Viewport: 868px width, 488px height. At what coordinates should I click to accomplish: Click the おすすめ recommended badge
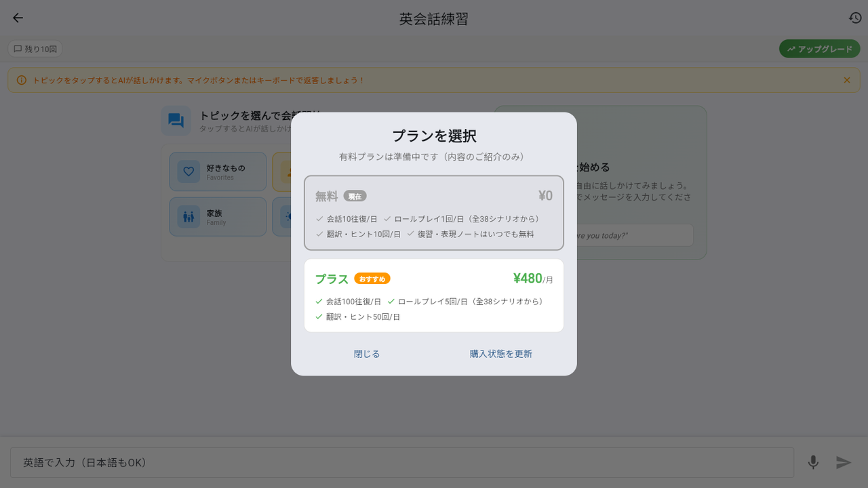[x=372, y=279]
